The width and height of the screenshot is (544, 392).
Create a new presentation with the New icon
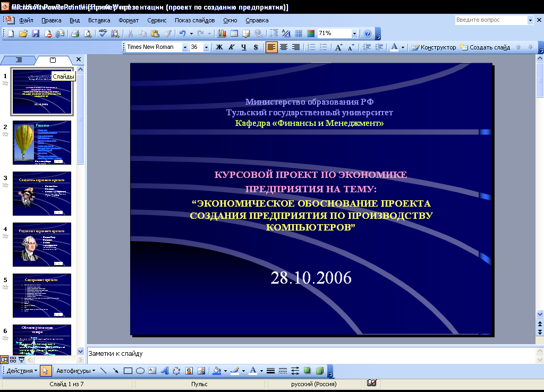point(11,33)
